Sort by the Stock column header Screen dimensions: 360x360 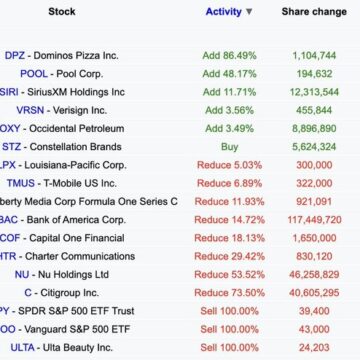pos(62,12)
